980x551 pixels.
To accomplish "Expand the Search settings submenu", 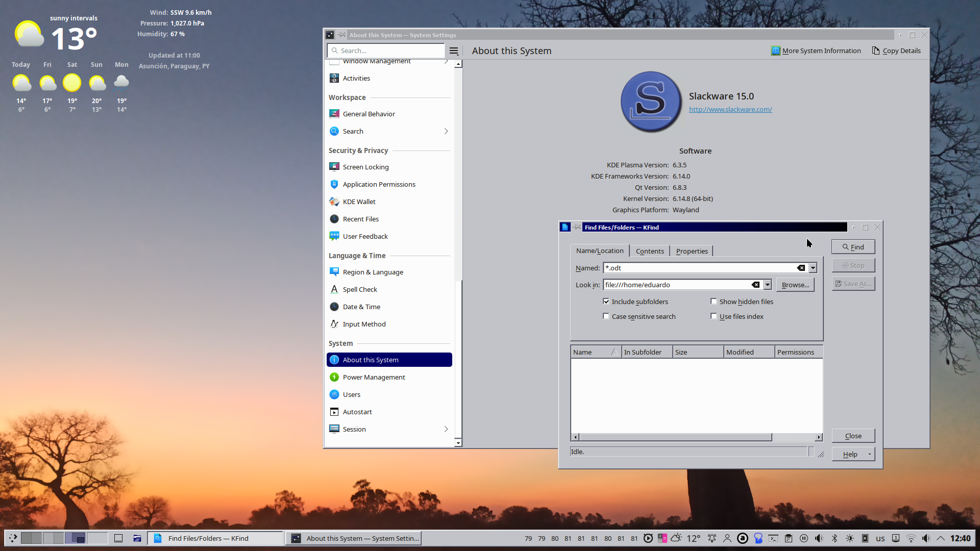I will [446, 131].
